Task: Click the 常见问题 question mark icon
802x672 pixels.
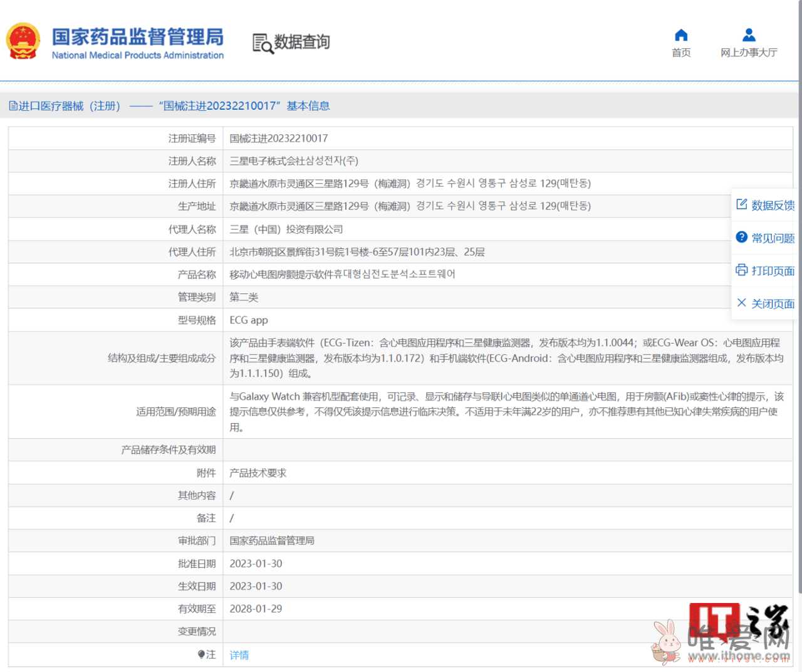Action: 742,237
